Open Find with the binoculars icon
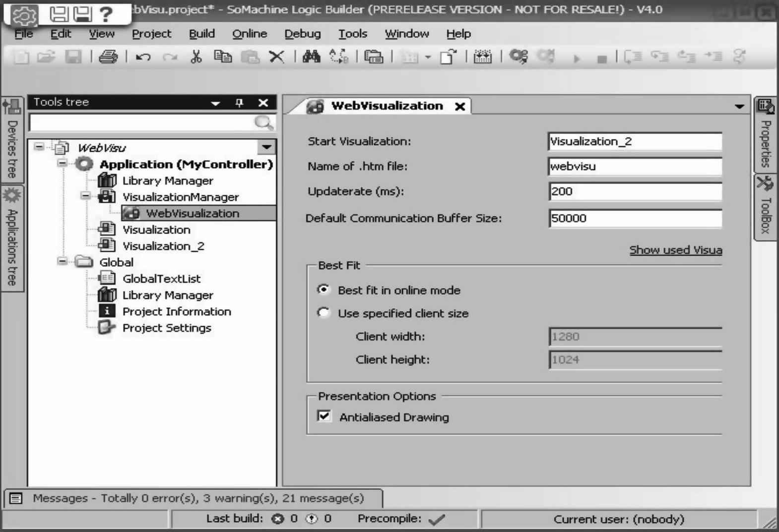Viewport: 779px width, 532px height. 311,57
